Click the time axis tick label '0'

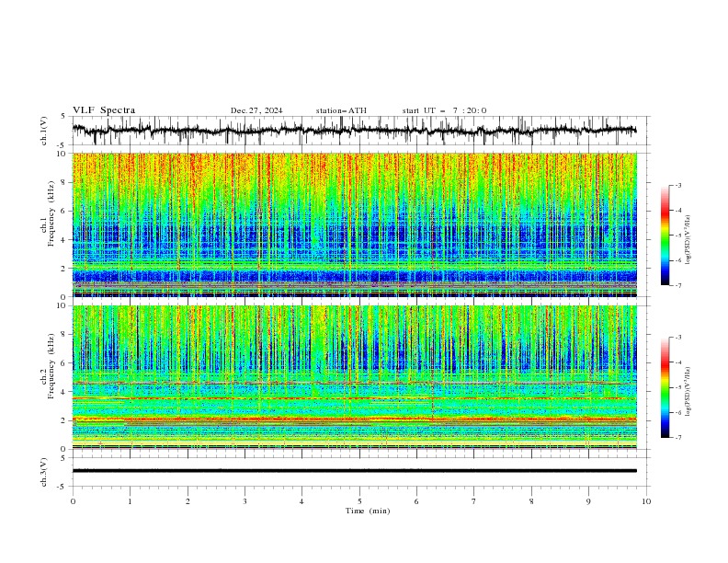(x=73, y=501)
